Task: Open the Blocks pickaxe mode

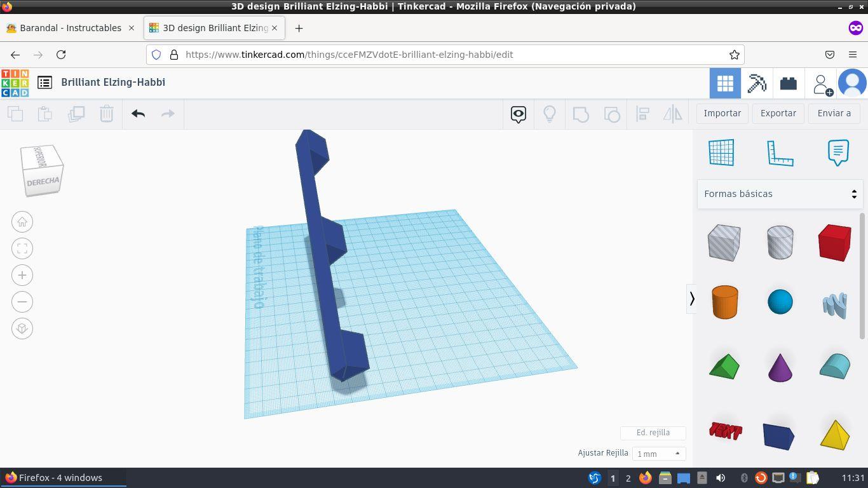Action: coord(757,83)
